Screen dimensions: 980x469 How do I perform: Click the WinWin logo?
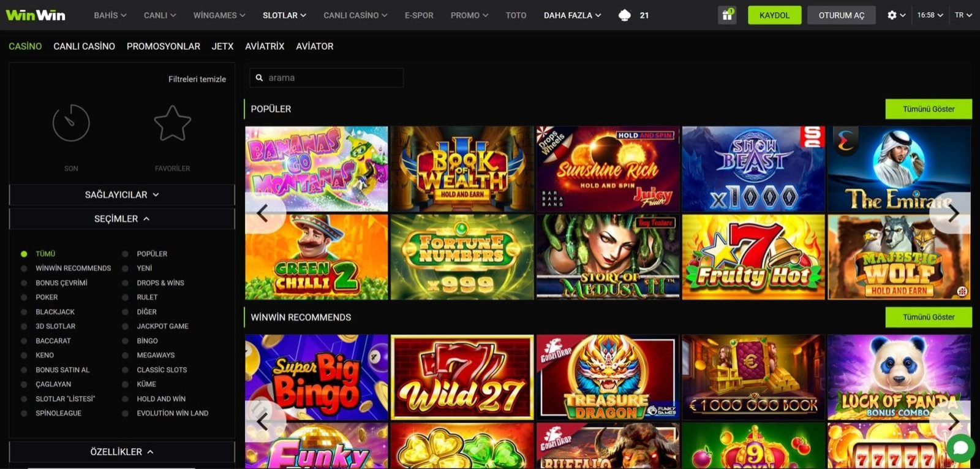[36, 15]
